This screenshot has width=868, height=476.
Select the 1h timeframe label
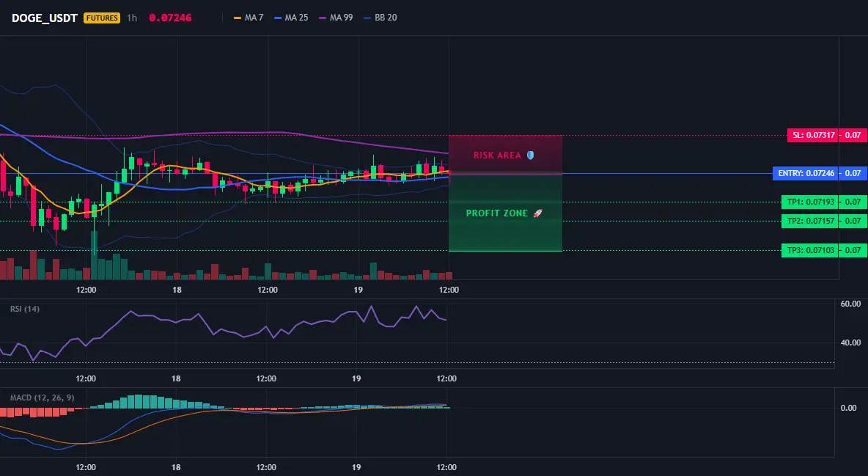(x=132, y=18)
